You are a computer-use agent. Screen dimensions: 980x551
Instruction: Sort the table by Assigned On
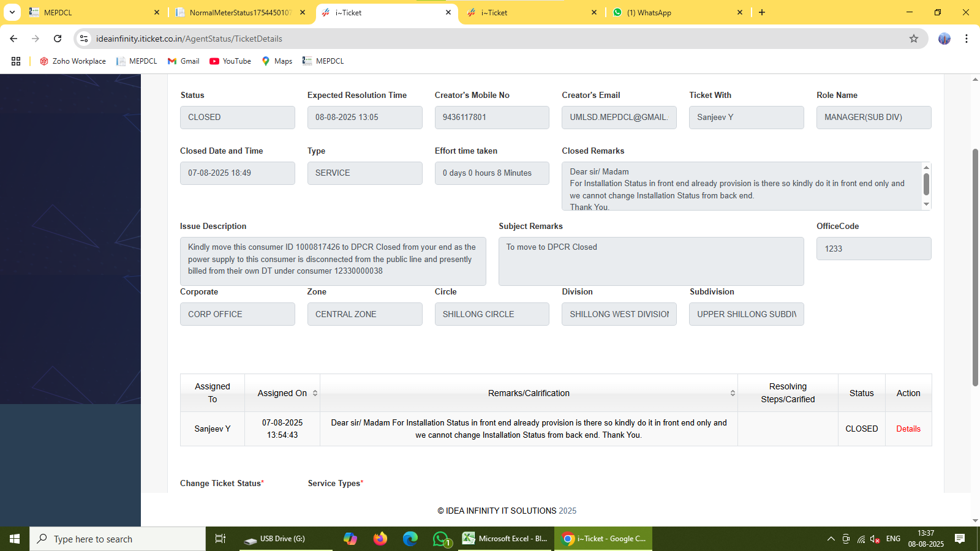tap(282, 393)
